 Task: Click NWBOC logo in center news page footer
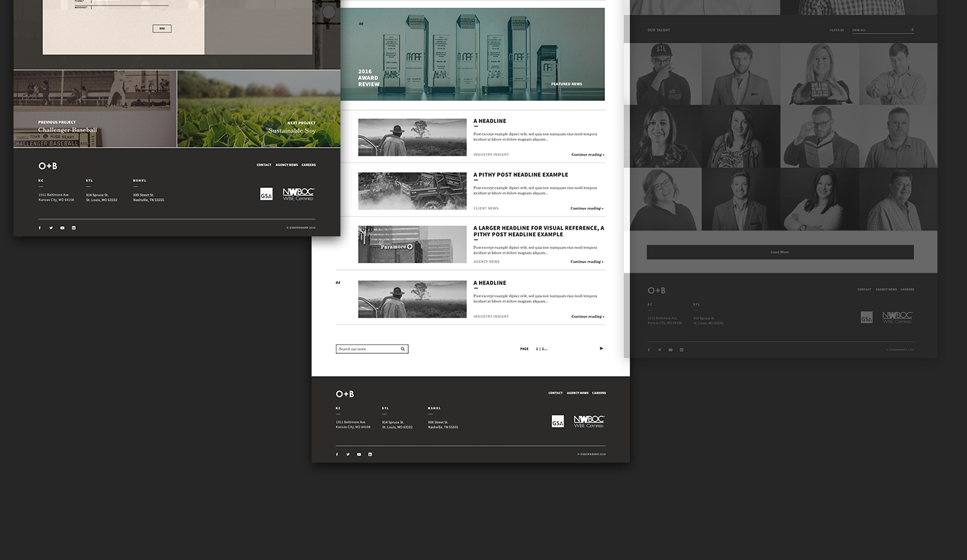pyautogui.click(x=589, y=422)
